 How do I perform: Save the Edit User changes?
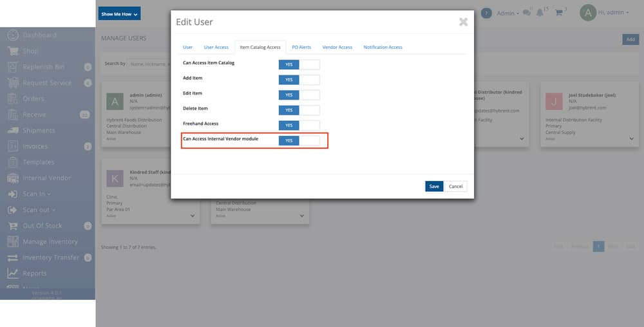click(x=434, y=186)
